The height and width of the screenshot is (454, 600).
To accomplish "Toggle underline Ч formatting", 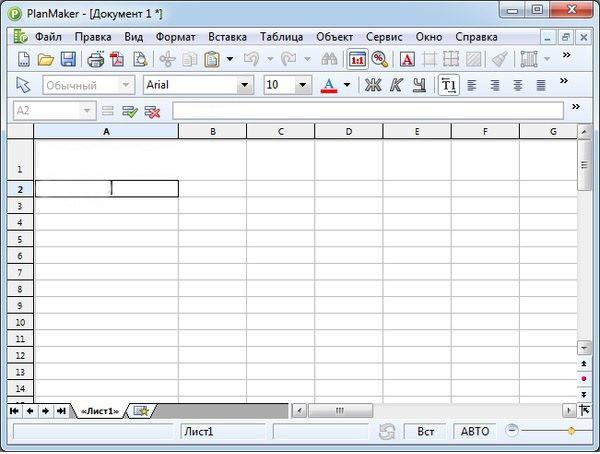I will click(419, 85).
